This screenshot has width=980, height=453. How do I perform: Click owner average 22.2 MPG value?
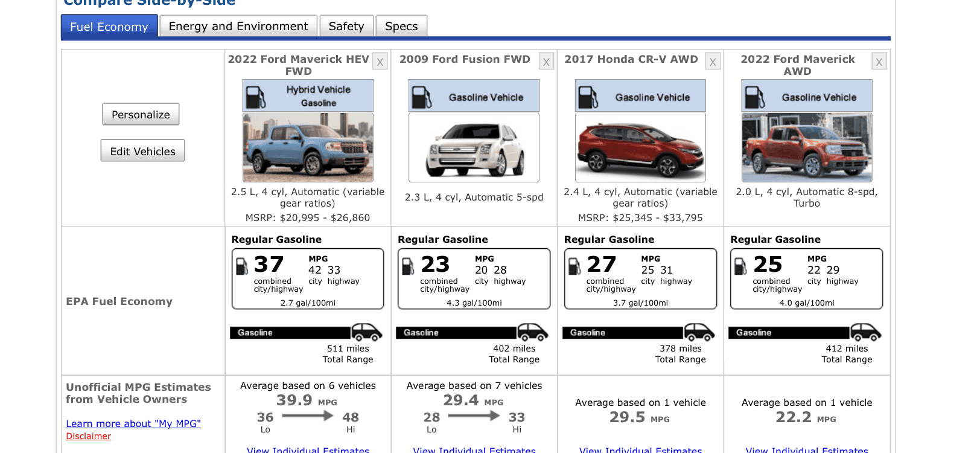coord(794,417)
